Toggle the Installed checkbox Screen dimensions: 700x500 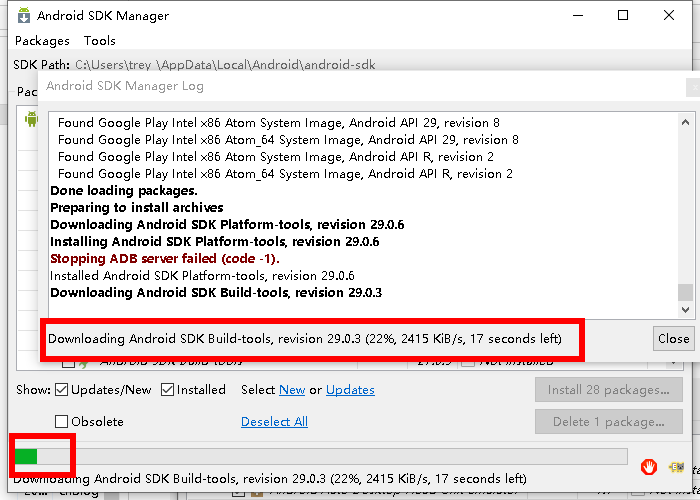(167, 390)
